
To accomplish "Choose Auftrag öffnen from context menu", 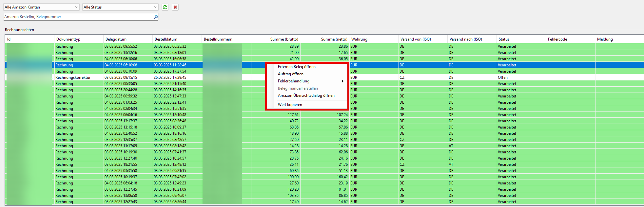I will pyautogui.click(x=290, y=74).
